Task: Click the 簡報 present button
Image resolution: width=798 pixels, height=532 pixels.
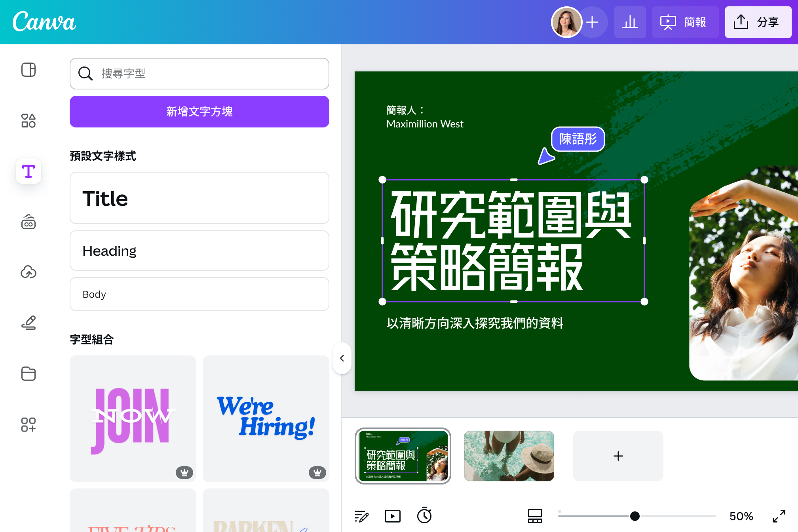Action: coord(686,22)
